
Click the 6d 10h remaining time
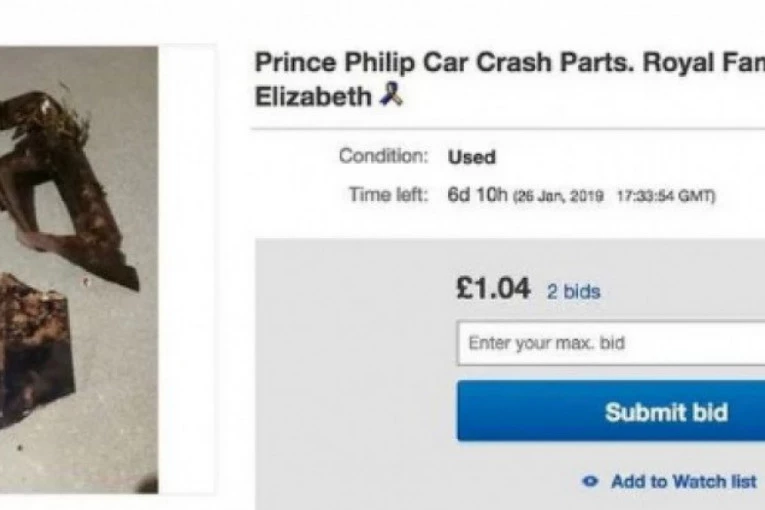click(x=477, y=194)
